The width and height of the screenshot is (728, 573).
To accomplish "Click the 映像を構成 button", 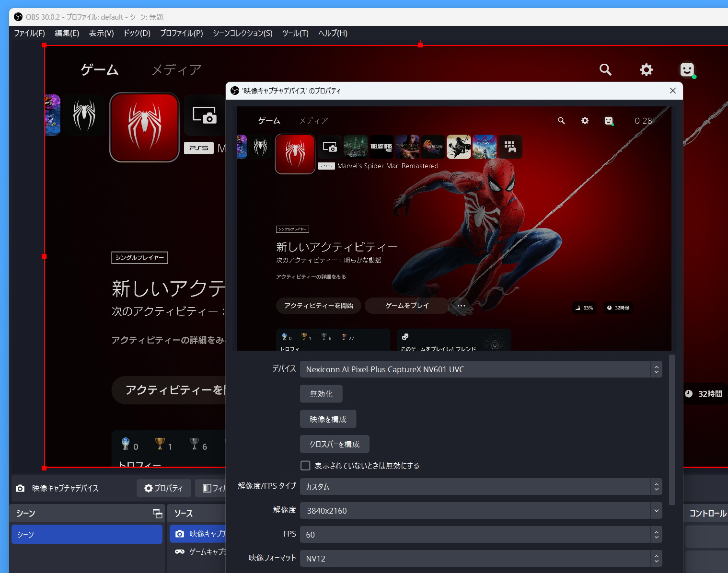I will (x=328, y=419).
